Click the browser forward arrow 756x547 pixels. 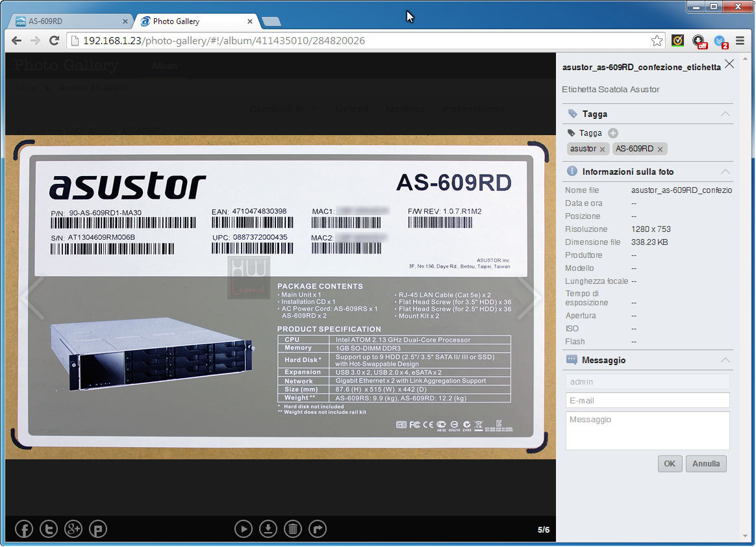click(35, 40)
